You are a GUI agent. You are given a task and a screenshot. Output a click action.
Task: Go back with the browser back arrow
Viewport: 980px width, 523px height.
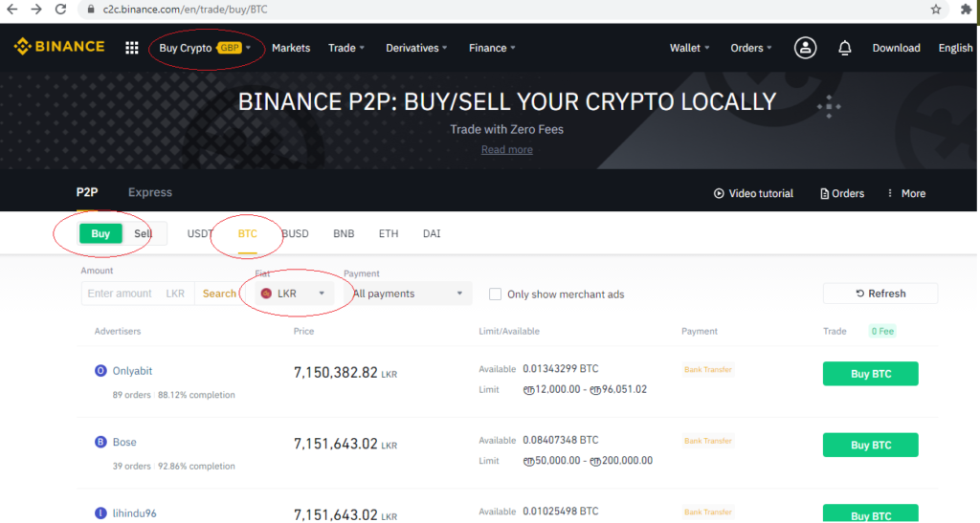pos(11,10)
